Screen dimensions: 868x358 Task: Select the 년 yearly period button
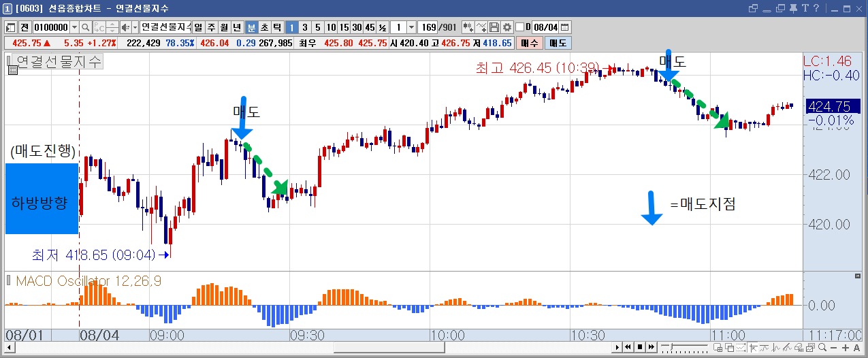click(x=237, y=27)
